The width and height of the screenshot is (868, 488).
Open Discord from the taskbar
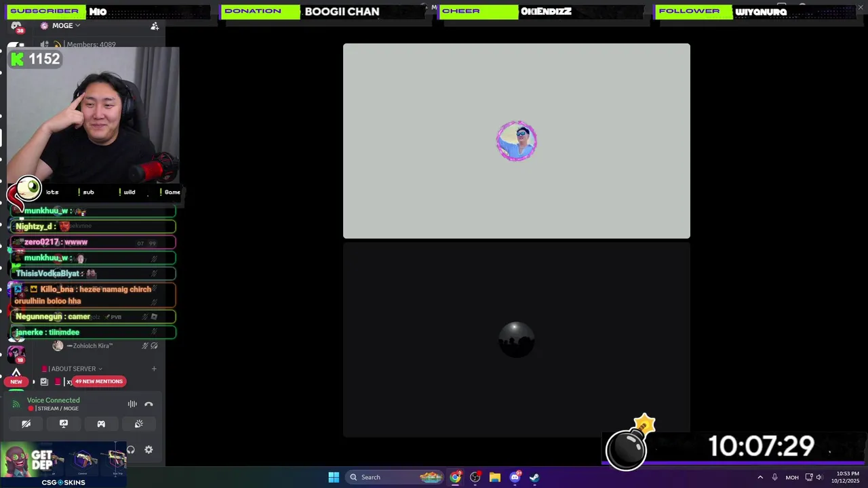(x=515, y=477)
